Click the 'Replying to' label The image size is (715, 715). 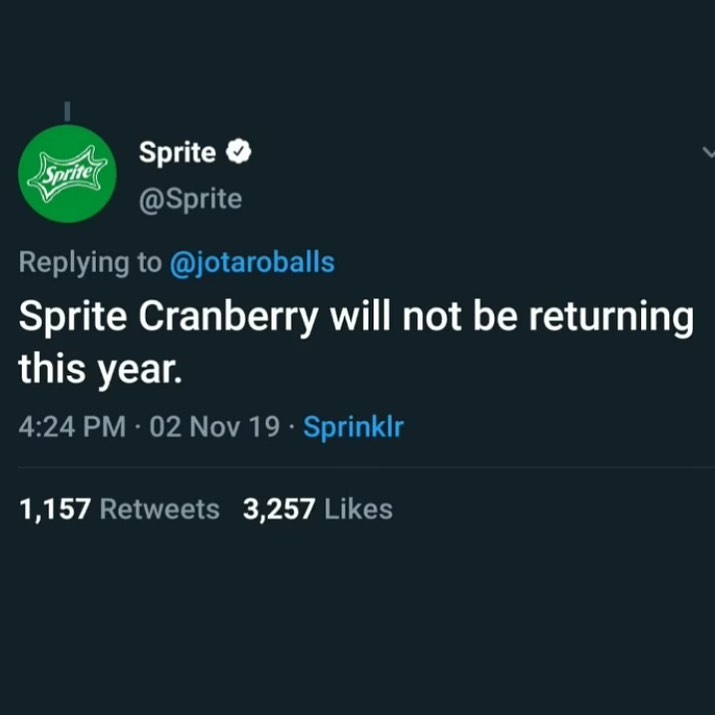coord(90,263)
